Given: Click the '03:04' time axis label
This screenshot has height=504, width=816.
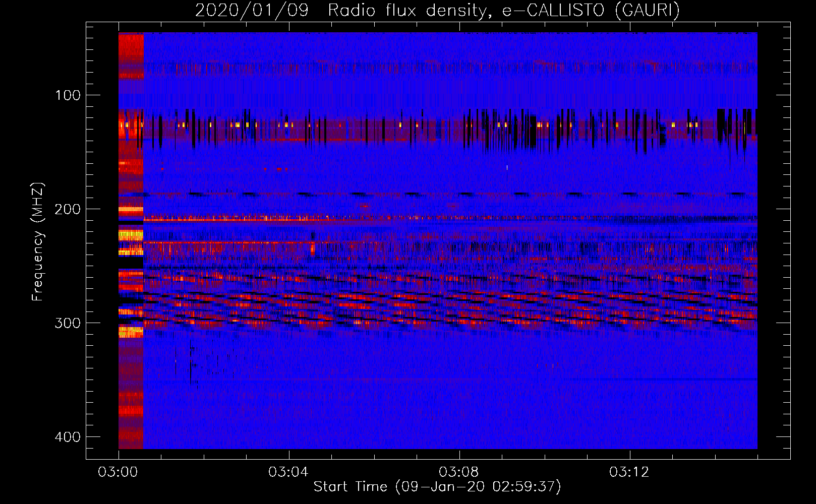Looking at the screenshot, I should tap(288, 472).
